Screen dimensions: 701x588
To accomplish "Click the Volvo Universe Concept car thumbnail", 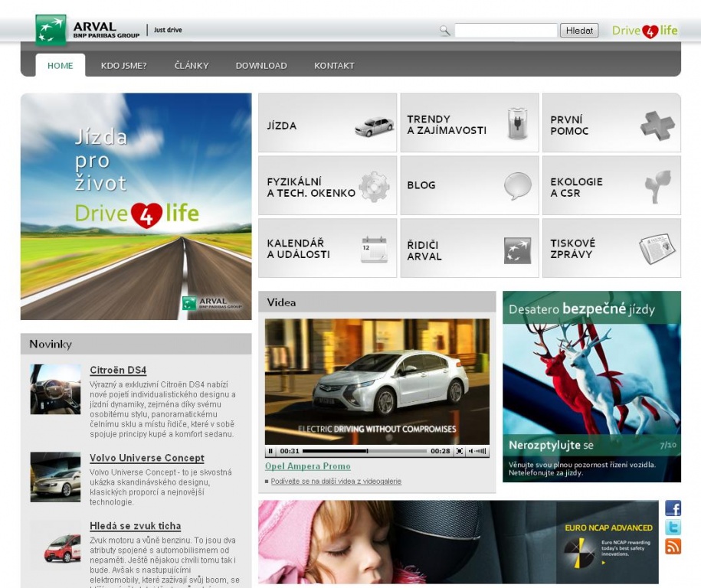I will (55, 477).
